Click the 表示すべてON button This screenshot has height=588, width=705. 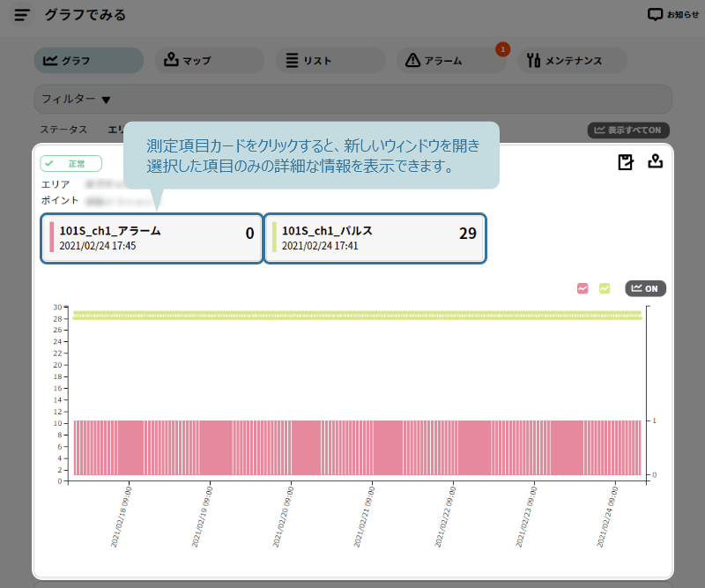628,130
